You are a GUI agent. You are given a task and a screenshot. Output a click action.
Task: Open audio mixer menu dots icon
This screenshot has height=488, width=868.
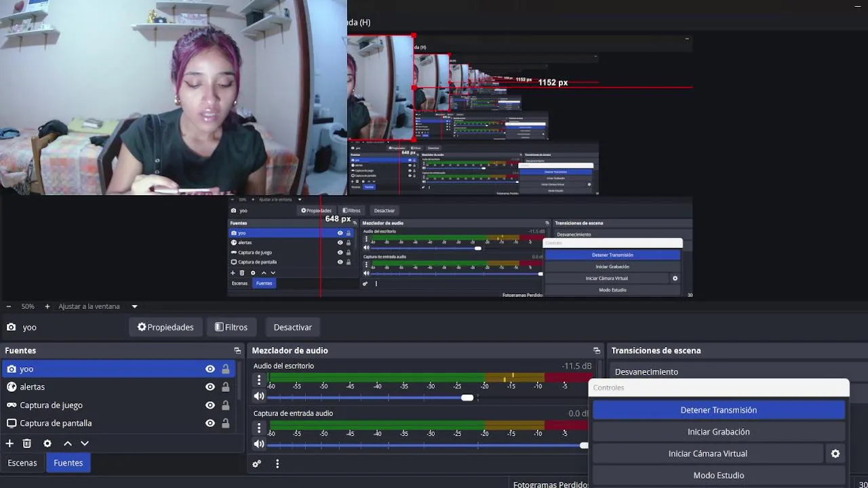coord(277,464)
